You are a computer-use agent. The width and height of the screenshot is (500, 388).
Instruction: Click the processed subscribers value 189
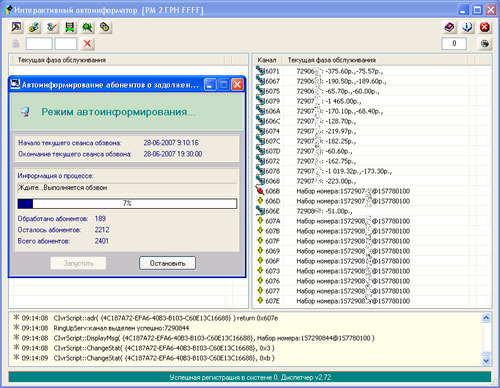(x=100, y=218)
